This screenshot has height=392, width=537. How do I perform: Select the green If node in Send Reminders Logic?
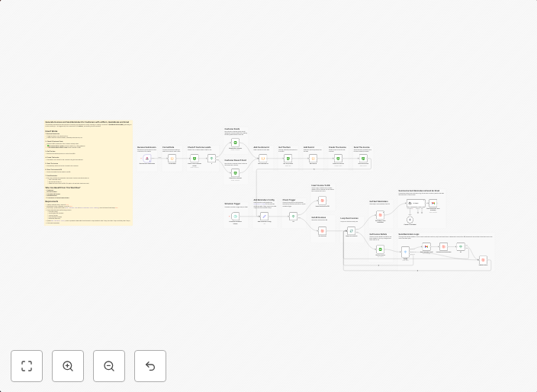pos(461,246)
